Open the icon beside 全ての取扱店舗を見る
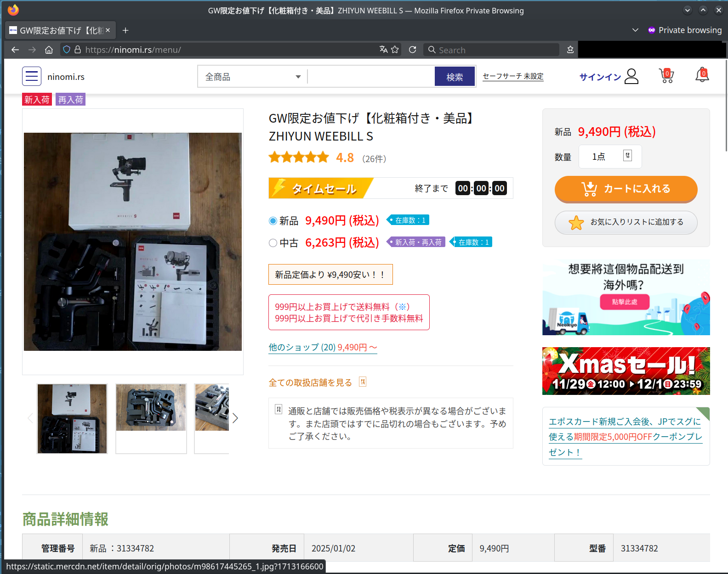Image resolution: width=728 pixels, height=574 pixels. 363,382
